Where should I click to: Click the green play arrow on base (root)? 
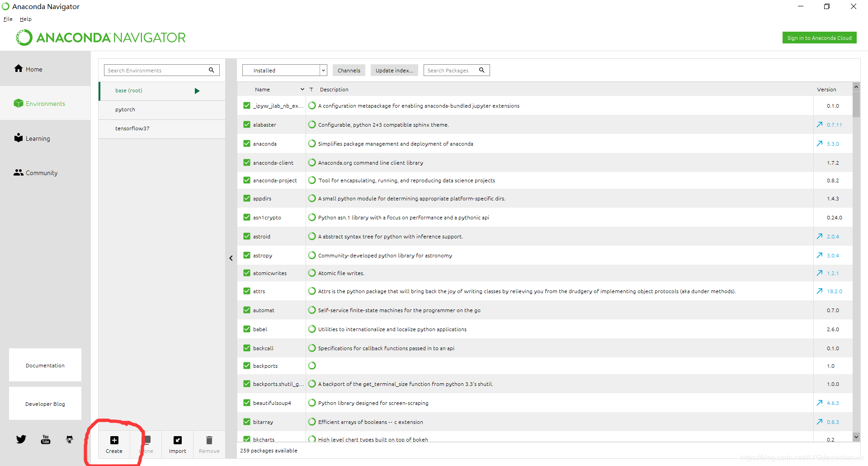pyautogui.click(x=197, y=91)
